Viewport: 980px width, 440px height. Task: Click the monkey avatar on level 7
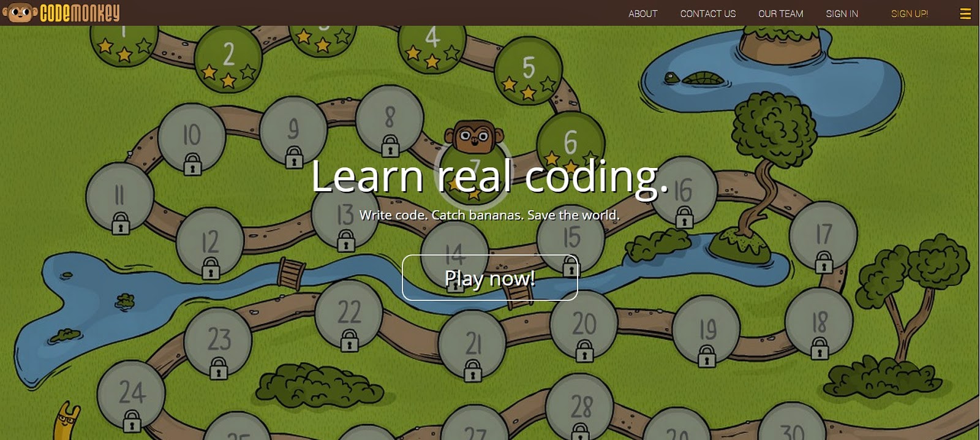coord(473,138)
